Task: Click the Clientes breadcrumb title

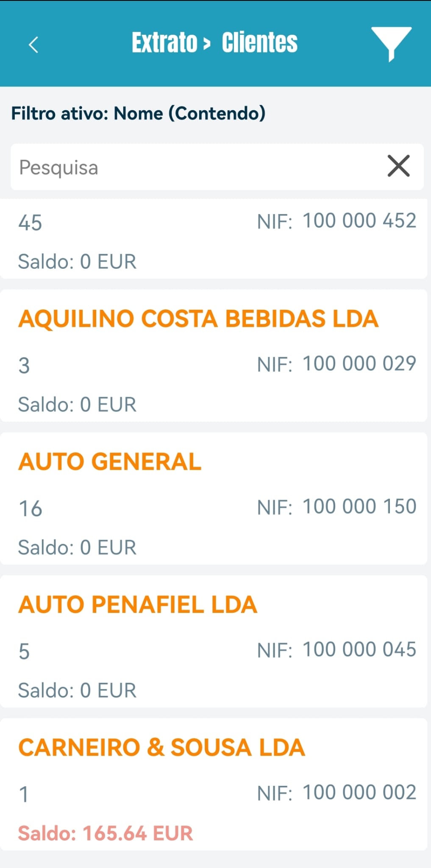Action: click(260, 43)
